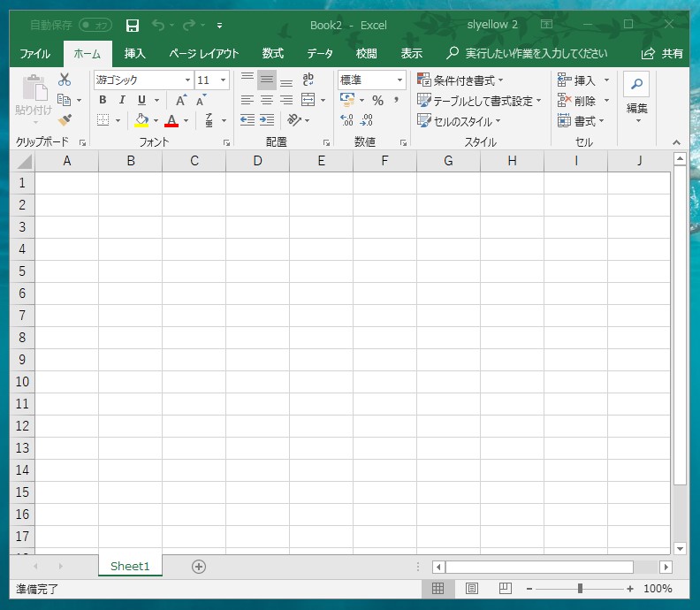
Task: Open the 編集 editing group button
Action: pyautogui.click(x=636, y=97)
